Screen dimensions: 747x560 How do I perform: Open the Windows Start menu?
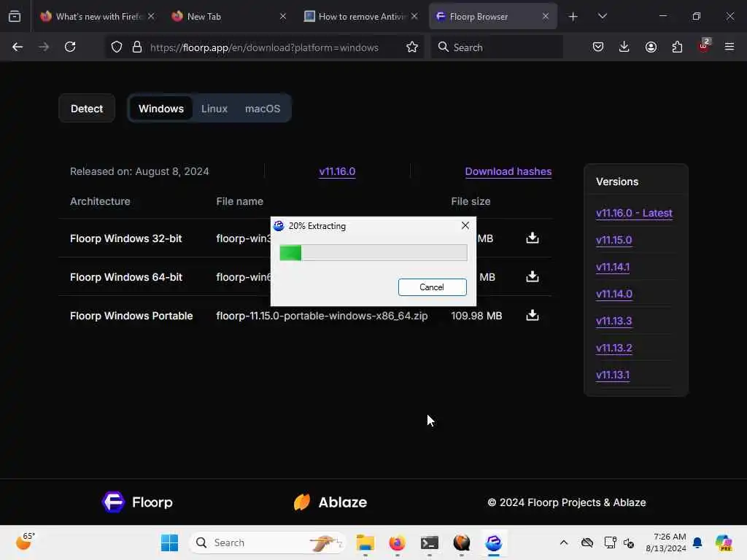point(169,542)
